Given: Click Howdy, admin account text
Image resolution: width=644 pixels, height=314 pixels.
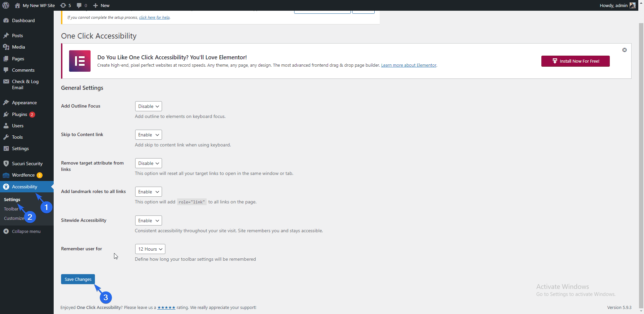Looking at the screenshot, I should point(613,5).
